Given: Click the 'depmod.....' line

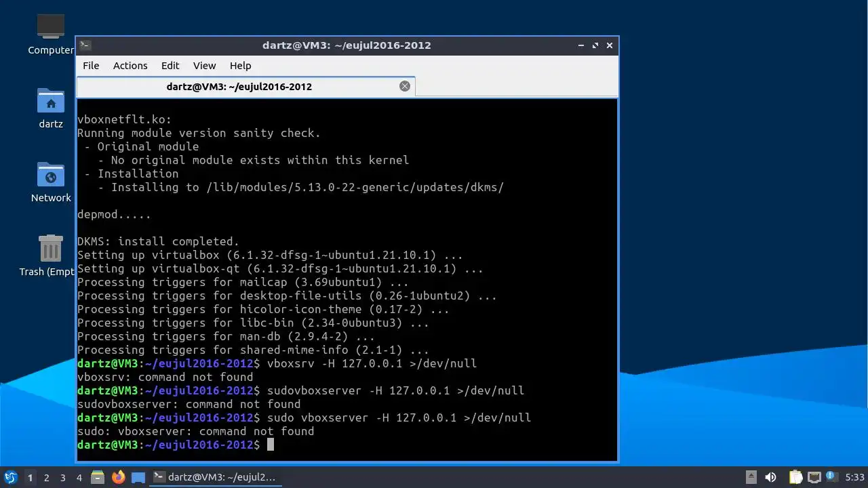Looking at the screenshot, I should pos(115,214).
